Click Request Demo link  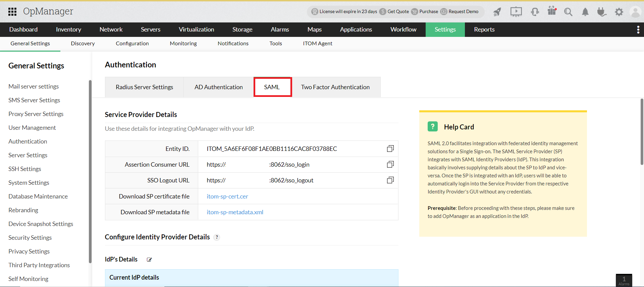tap(464, 11)
